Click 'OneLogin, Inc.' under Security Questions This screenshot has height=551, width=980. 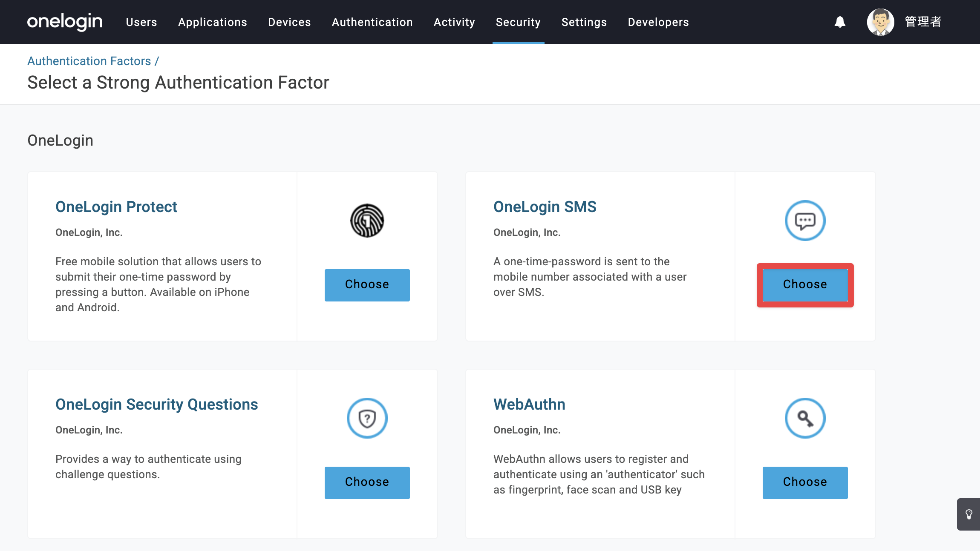[x=89, y=430]
